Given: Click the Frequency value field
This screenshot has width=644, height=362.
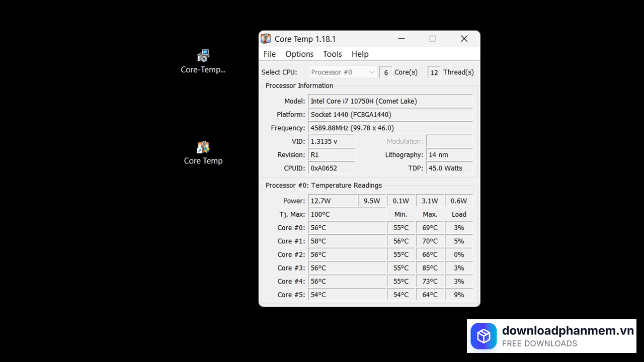Looking at the screenshot, I should coord(391,128).
